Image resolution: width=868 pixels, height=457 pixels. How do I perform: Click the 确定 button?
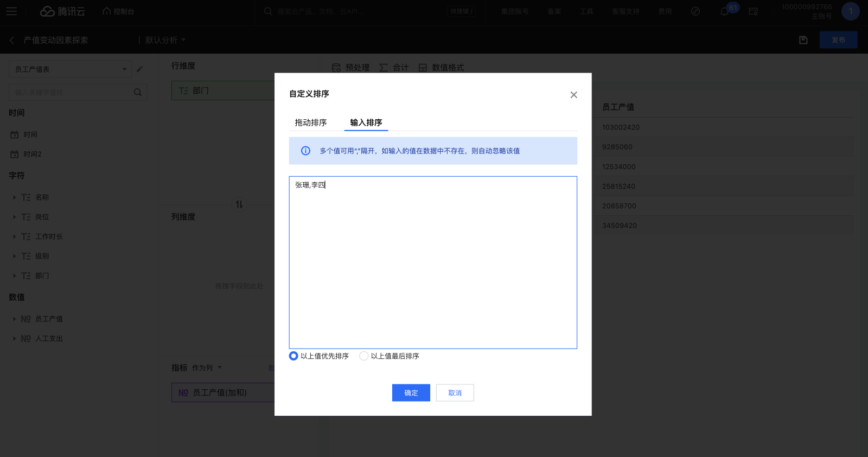tap(411, 393)
